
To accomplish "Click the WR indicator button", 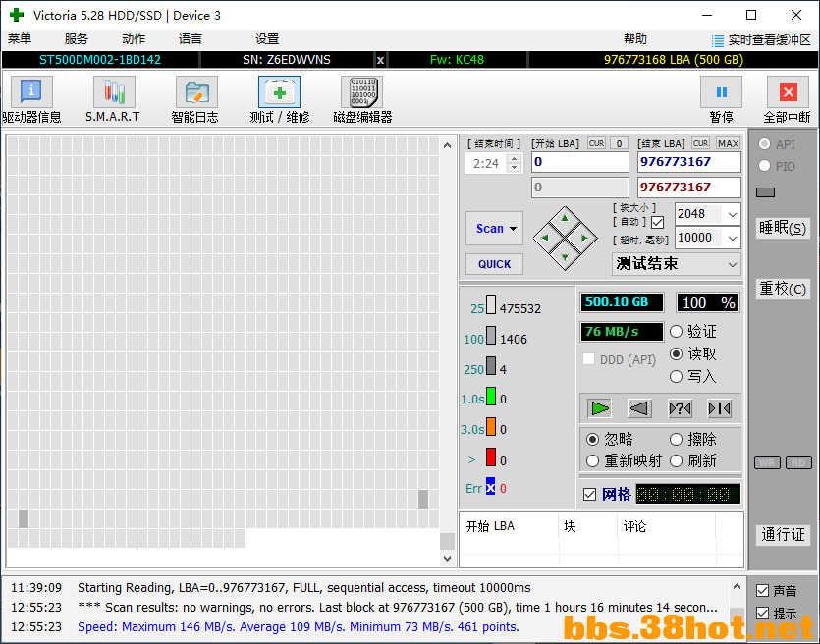I will pos(767,462).
